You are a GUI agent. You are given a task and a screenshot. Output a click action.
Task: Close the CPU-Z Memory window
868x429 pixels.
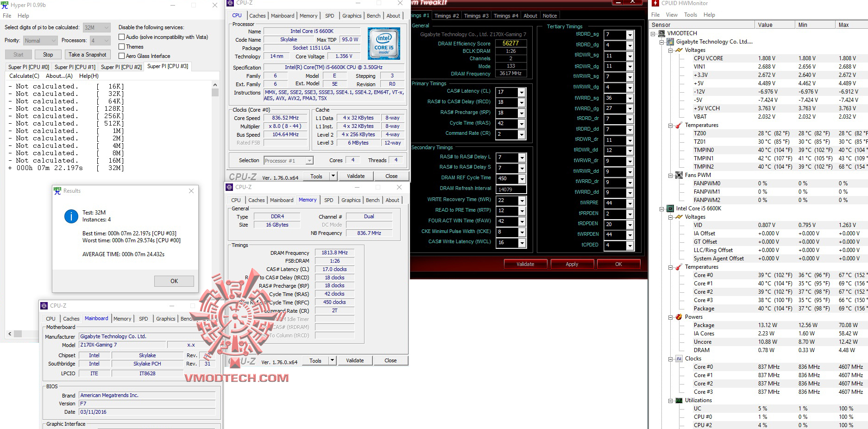click(x=399, y=187)
